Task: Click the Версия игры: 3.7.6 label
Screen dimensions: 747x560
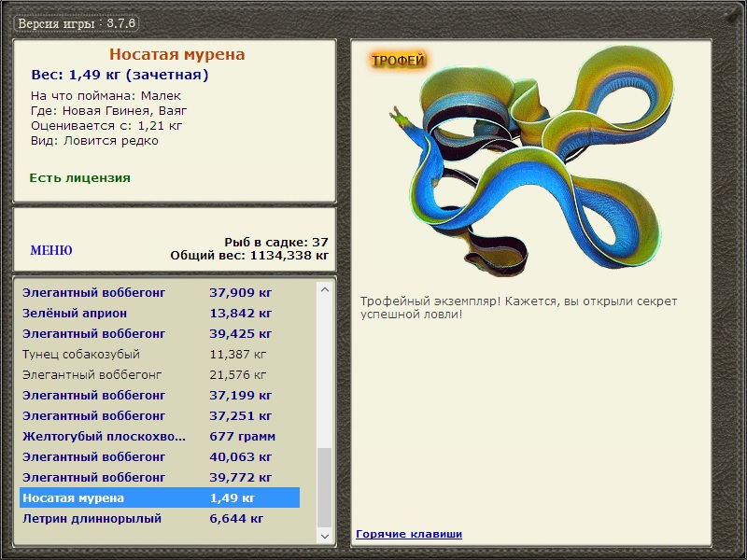Action: pos(77,22)
